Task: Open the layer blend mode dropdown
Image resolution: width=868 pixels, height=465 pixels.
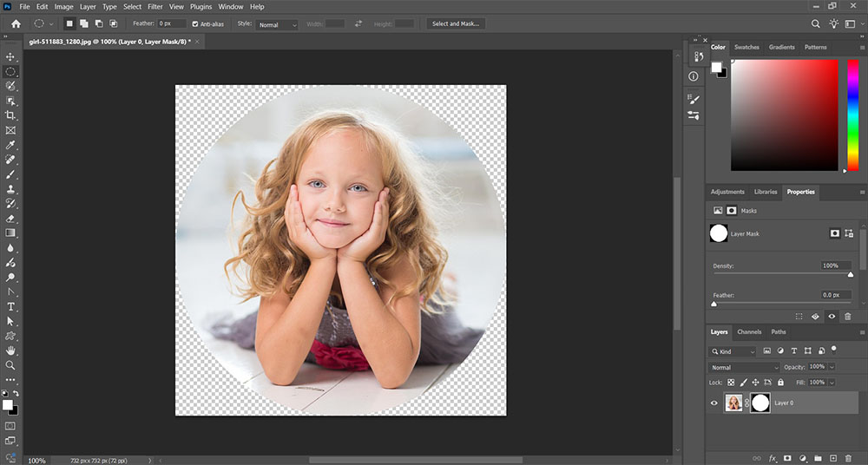Action: [x=745, y=367]
